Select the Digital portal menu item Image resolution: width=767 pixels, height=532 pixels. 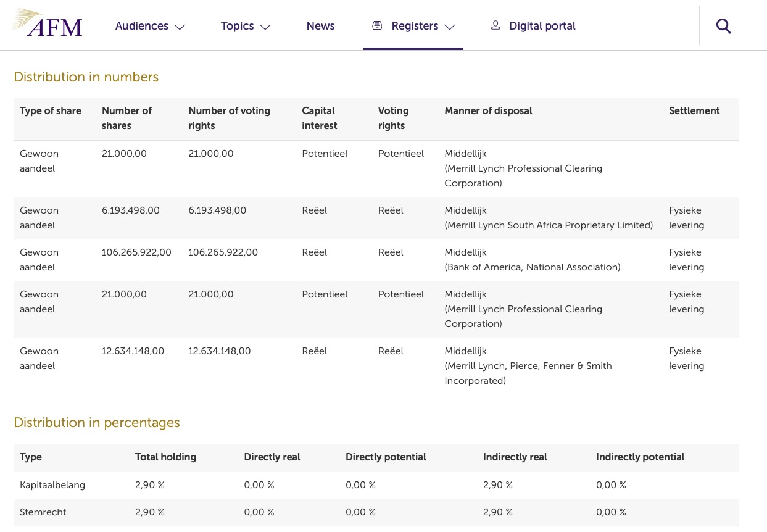coord(542,26)
